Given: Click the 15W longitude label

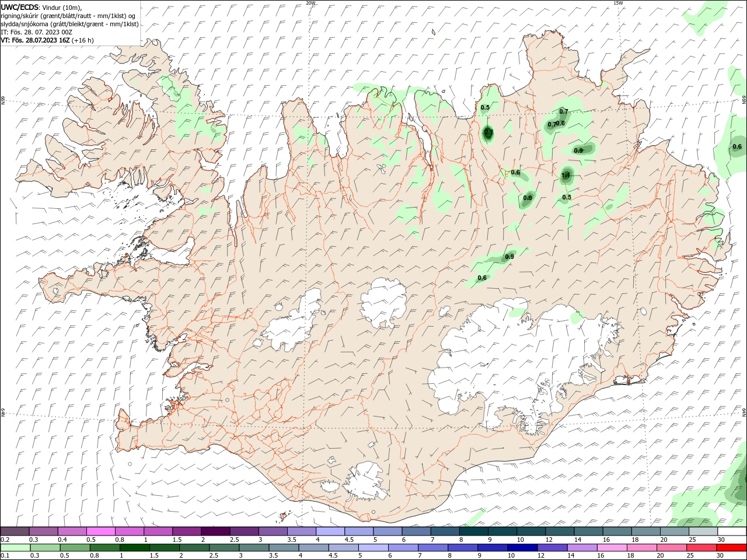Looking at the screenshot, I should [618, 3].
